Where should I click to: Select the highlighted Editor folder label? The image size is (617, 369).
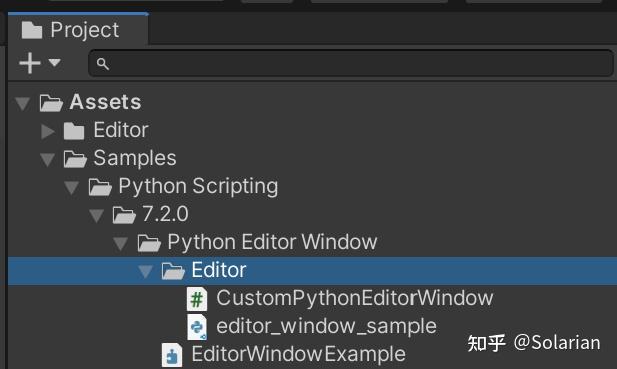(219, 270)
